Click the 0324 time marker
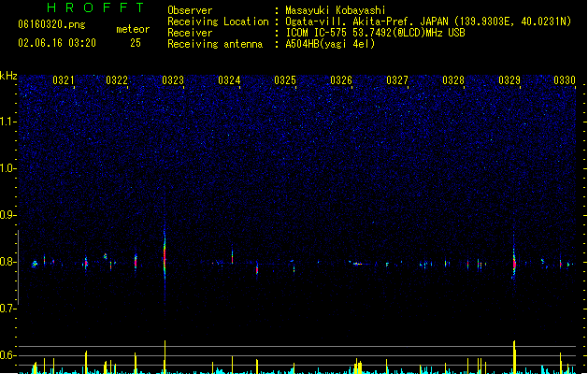Viewport: 588px width, 374px height. (229, 80)
